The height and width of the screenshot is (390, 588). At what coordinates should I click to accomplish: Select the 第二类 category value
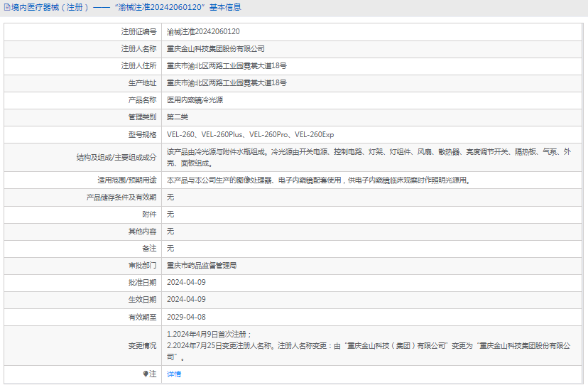[178, 117]
